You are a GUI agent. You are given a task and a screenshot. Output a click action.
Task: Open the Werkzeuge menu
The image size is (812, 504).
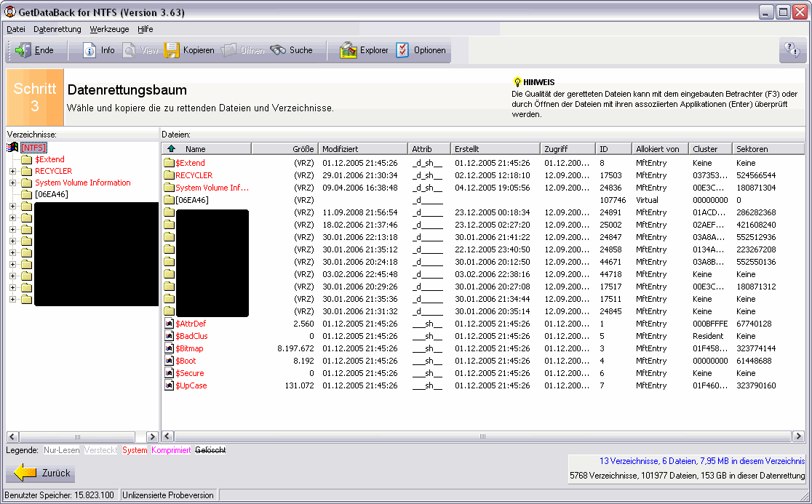pos(109,29)
